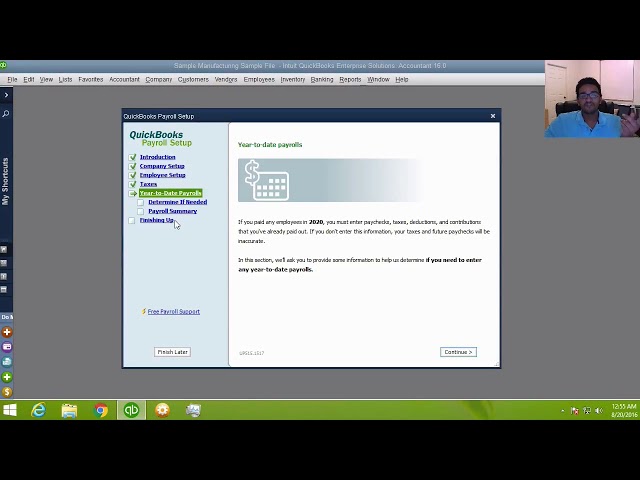Open the Accountant menu
This screenshot has width=640, height=480.
pyautogui.click(x=124, y=80)
